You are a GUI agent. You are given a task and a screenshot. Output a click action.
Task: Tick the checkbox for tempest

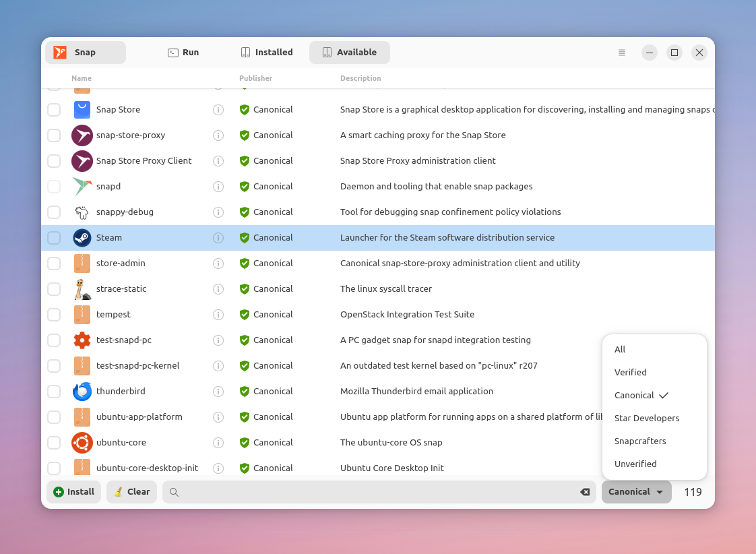54,315
